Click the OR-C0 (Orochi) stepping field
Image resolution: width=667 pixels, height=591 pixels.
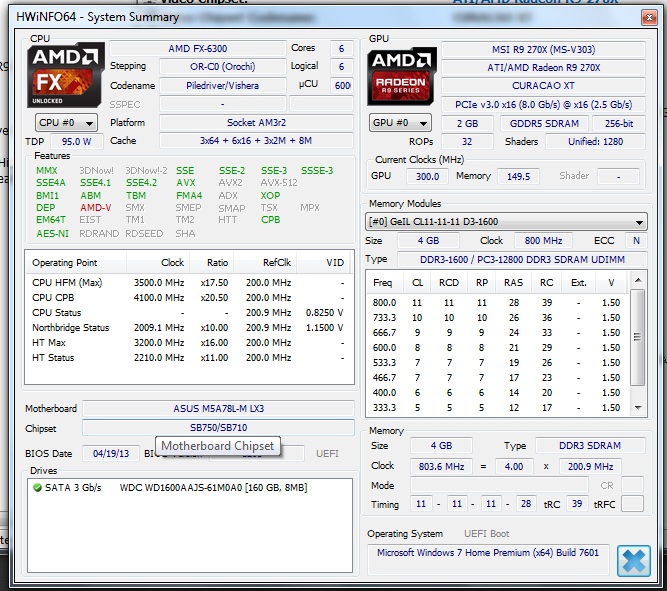[222, 67]
